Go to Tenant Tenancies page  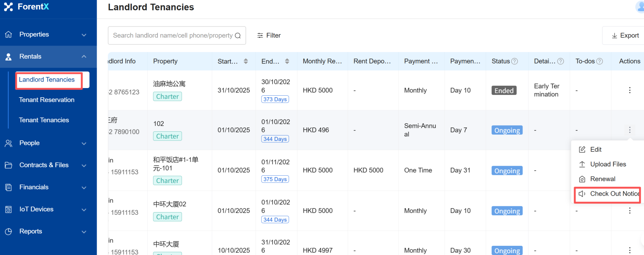coord(44,120)
